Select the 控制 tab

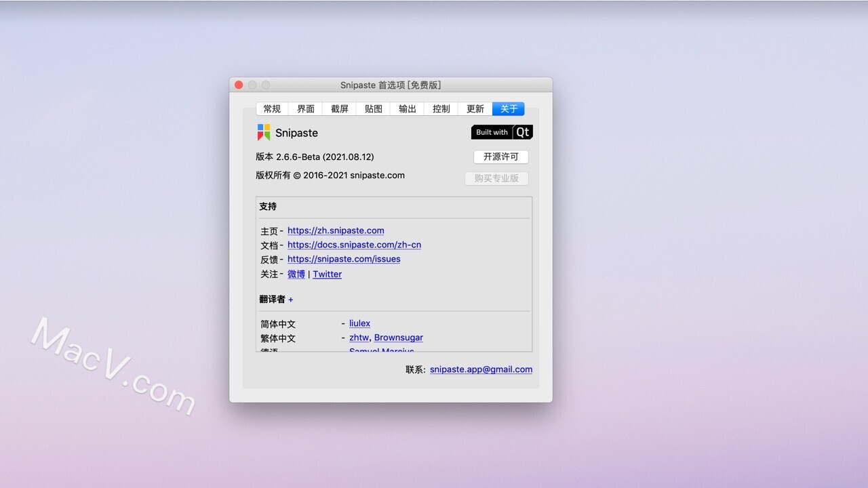[x=441, y=108]
